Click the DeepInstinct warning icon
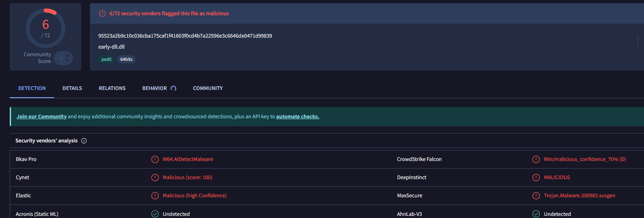The height and width of the screenshot is (218, 644). coord(536,177)
